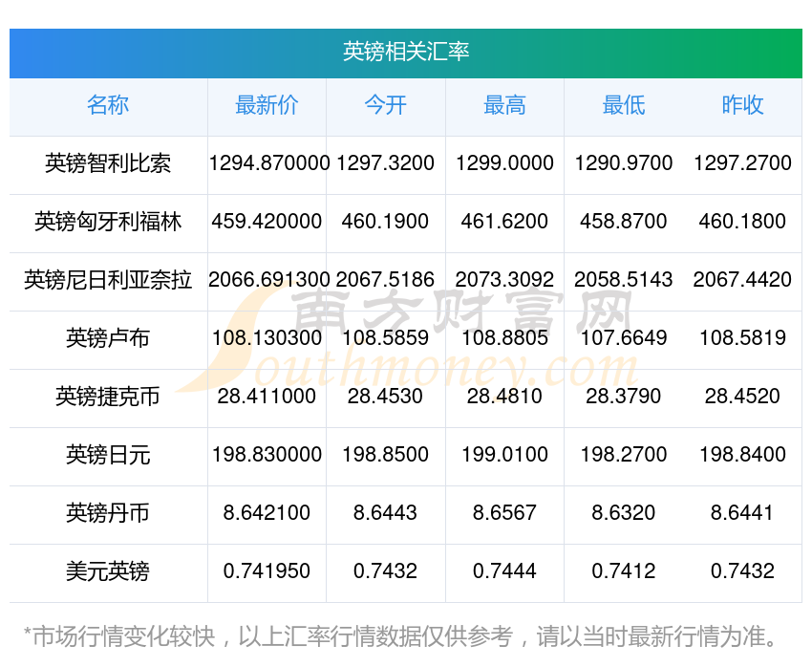Select previous close 1297.2700
The image size is (812, 667).
(742, 163)
